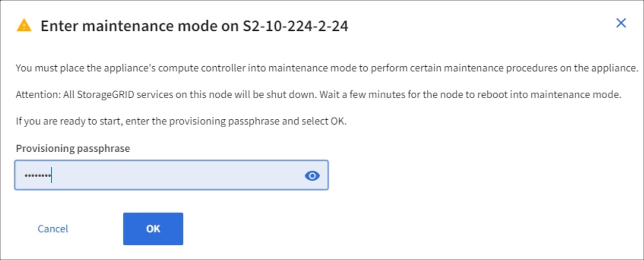Click the "Provisioning passphrase" field label

73,149
